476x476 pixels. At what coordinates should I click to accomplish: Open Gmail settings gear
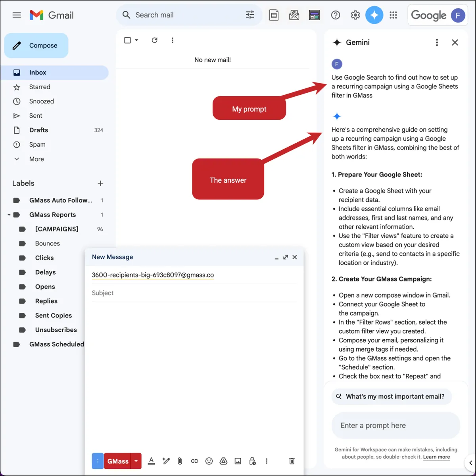click(355, 15)
